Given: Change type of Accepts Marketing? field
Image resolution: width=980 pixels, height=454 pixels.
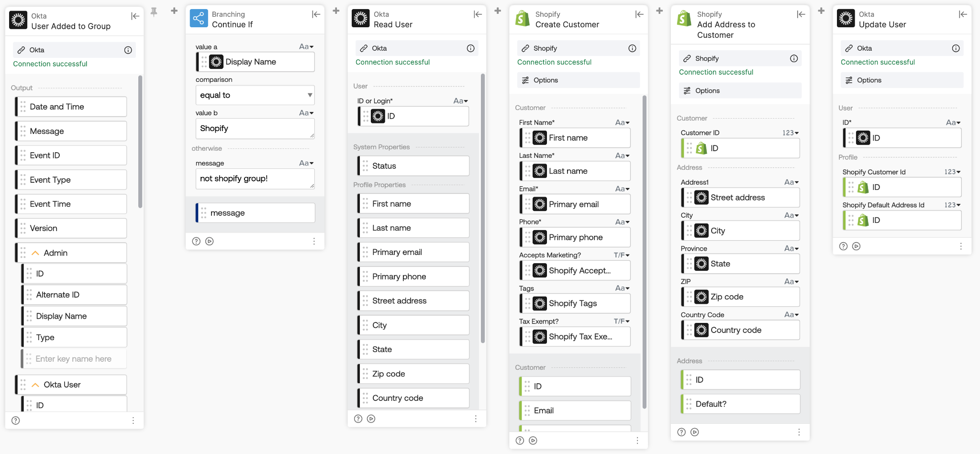Looking at the screenshot, I should pyautogui.click(x=622, y=255).
